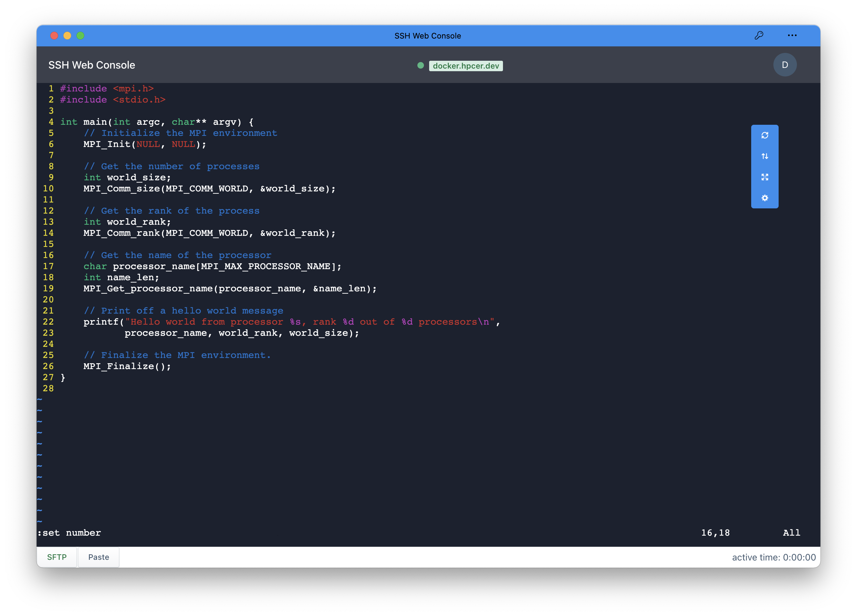
Task: Click the cursor position indicator 16,18
Action: 715,533
